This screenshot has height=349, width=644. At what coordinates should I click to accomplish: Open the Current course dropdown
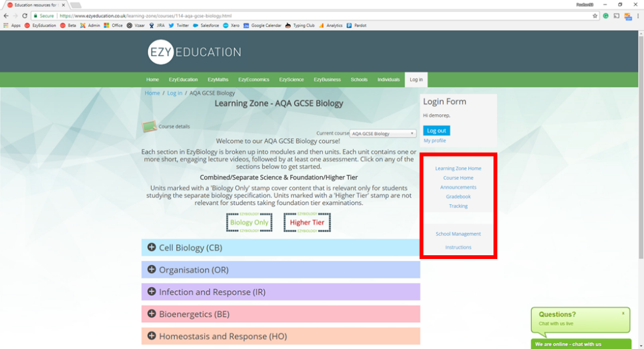[383, 134]
